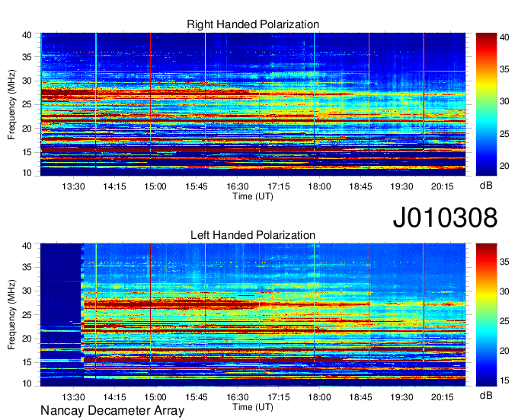Click the 14:15 tick under the Right Handed plot
The height and width of the screenshot is (420, 518).
pos(114,186)
